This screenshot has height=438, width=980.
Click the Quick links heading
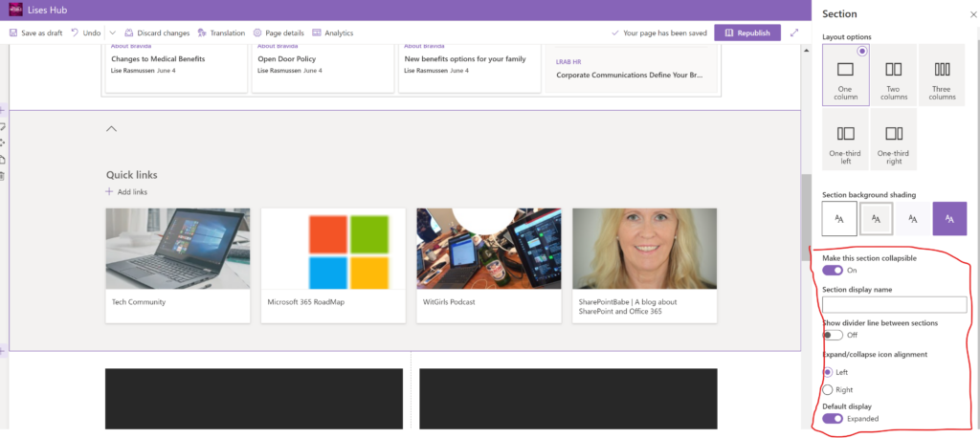pos(131,175)
